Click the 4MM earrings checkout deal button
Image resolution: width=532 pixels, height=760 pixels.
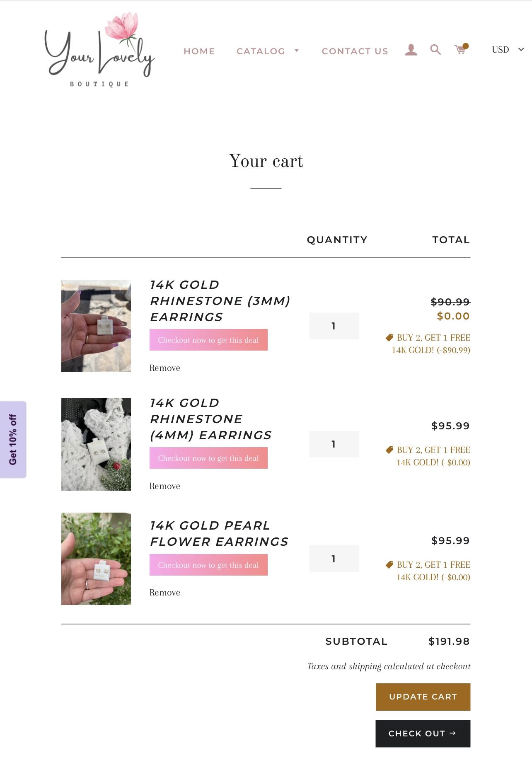click(208, 458)
